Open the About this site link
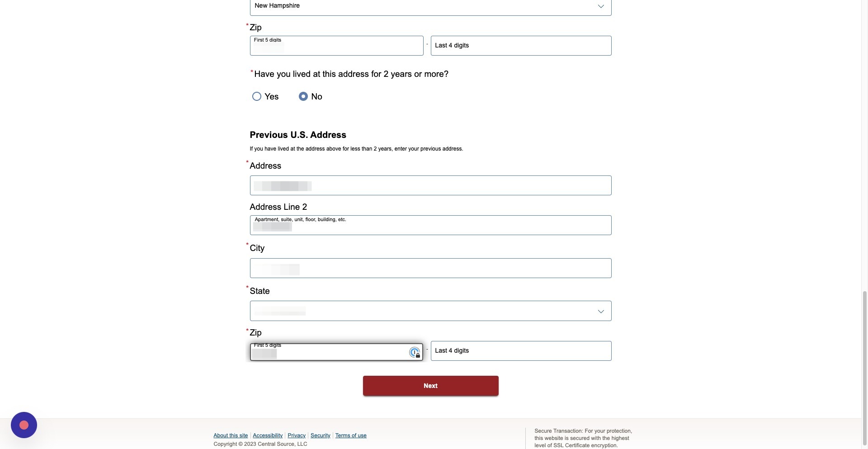 pyautogui.click(x=231, y=435)
